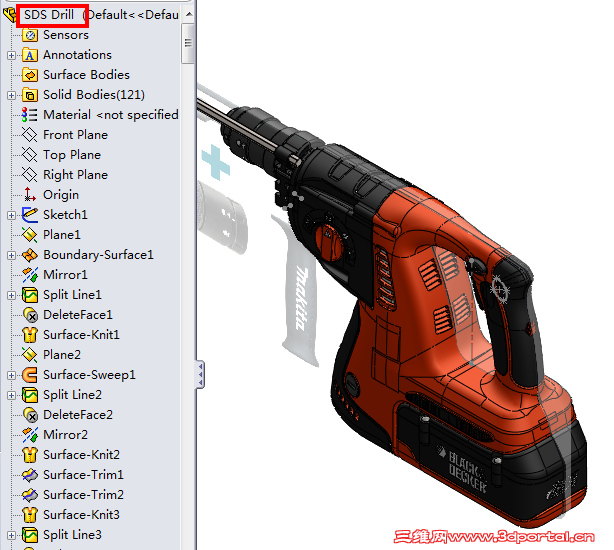Click the feature tree scrollbar thumb
The image size is (614, 550).
click(x=188, y=43)
